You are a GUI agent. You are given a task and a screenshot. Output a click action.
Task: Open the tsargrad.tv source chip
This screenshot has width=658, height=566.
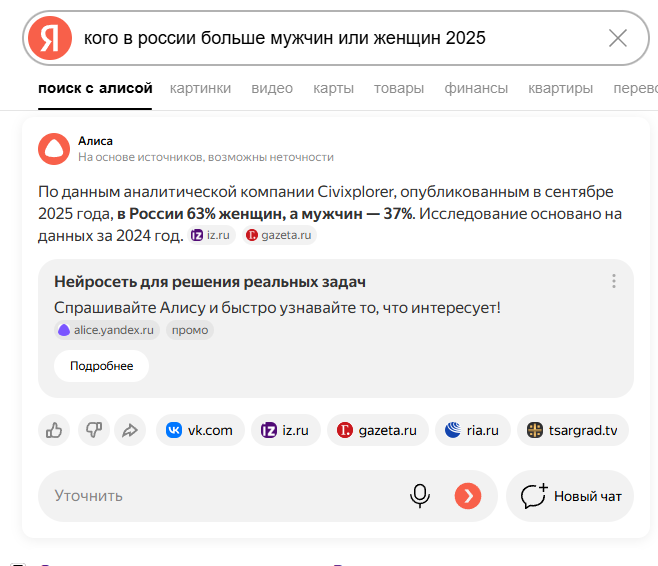tap(573, 430)
